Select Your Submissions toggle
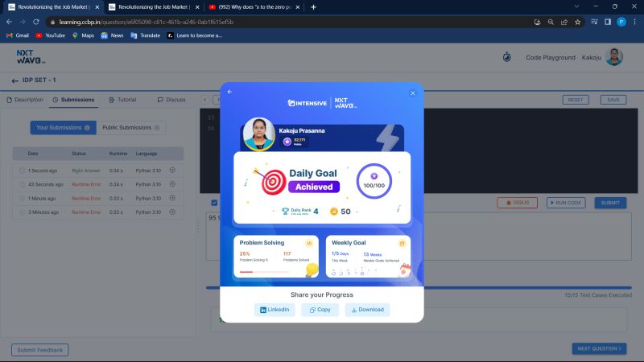 click(64, 128)
